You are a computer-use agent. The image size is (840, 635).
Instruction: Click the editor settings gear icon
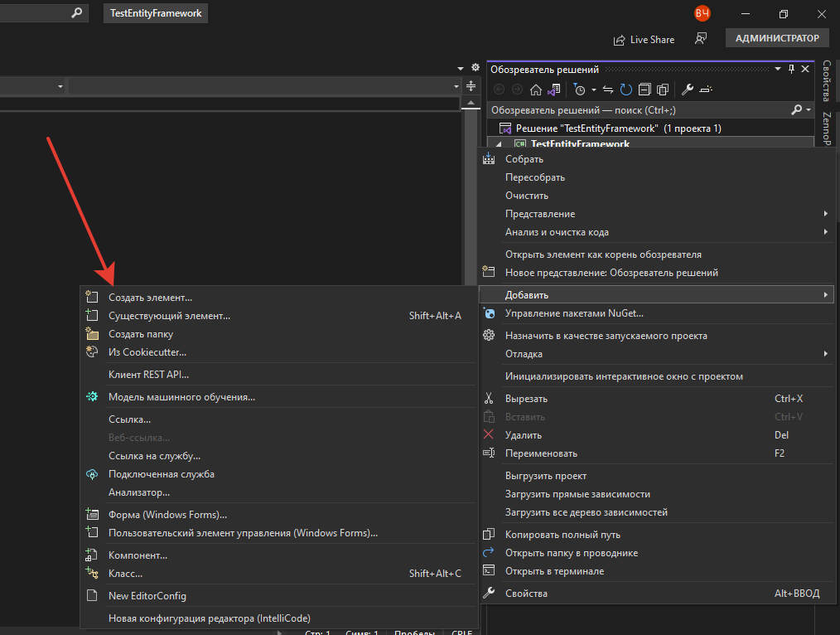tap(475, 67)
